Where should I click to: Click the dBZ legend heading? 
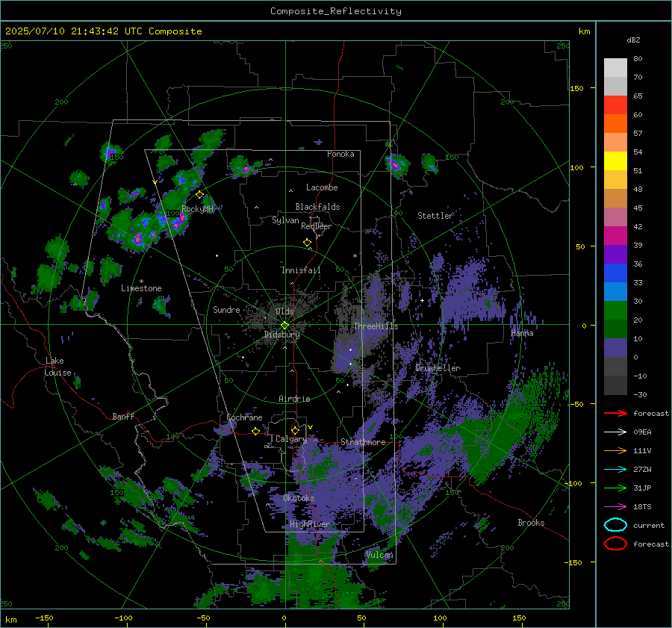(633, 40)
